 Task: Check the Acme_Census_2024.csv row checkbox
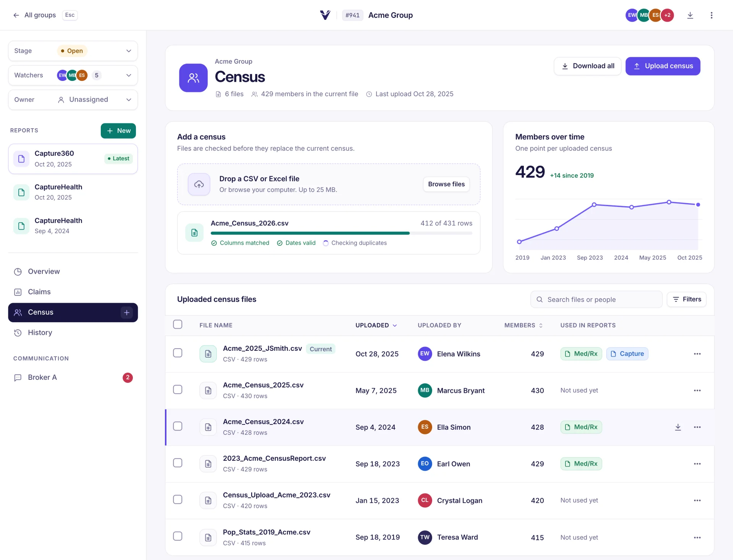click(178, 426)
